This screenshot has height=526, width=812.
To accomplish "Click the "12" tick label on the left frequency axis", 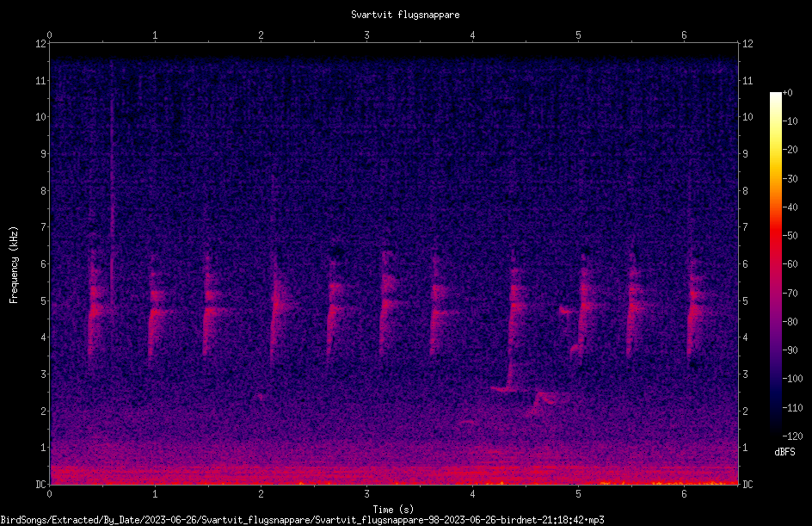I will click(40, 44).
